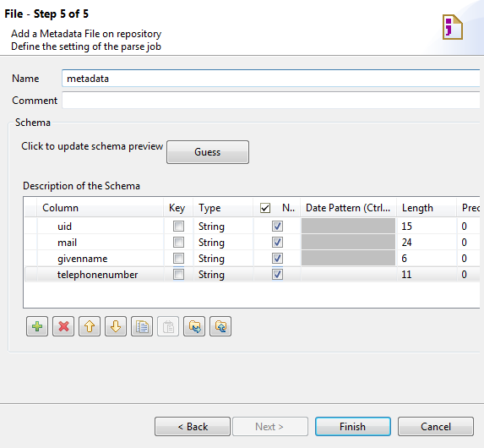Move selected column up with arrow icon
Viewport: 484px width, 448px height.
(x=90, y=326)
